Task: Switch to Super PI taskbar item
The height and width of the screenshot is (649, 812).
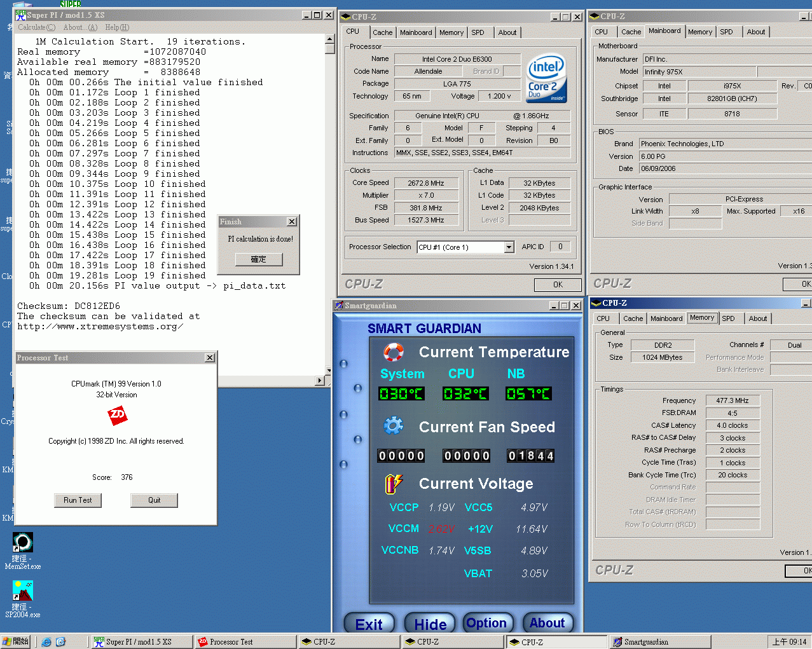Action: tap(141, 642)
